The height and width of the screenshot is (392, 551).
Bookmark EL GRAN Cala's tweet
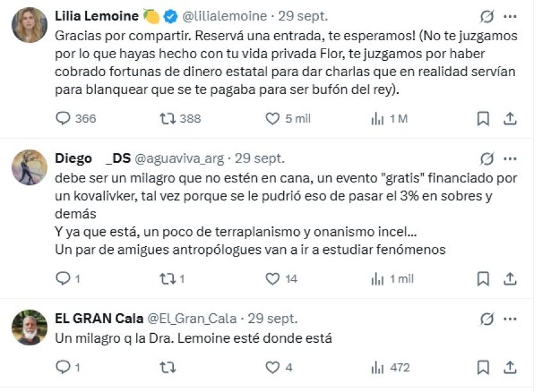pos(484,367)
